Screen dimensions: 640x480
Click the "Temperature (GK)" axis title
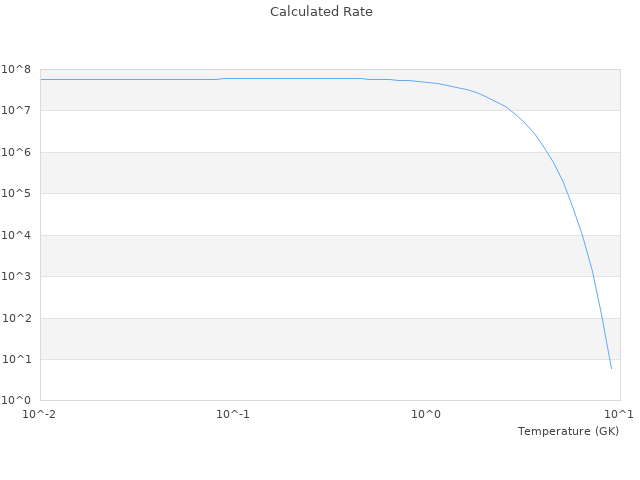tap(568, 431)
